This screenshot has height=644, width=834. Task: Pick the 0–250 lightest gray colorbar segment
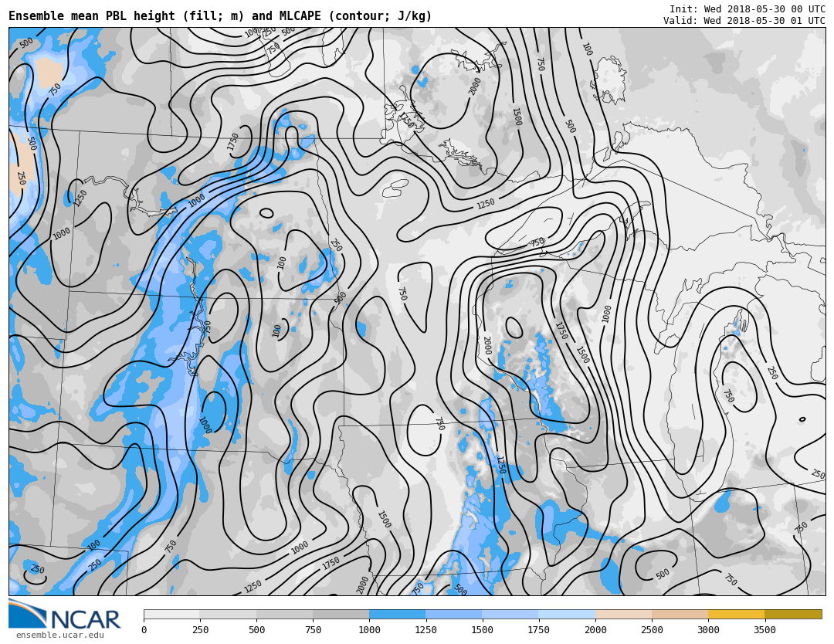click(x=171, y=615)
